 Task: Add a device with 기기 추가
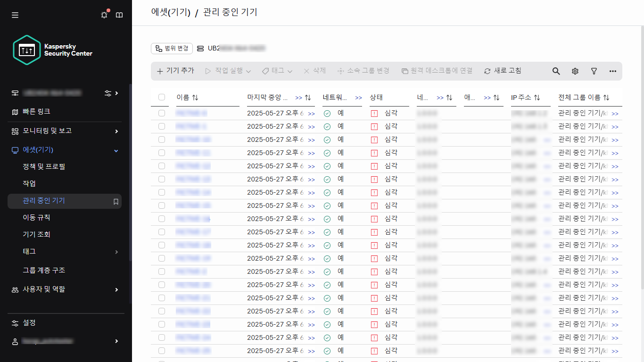[176, 71]
